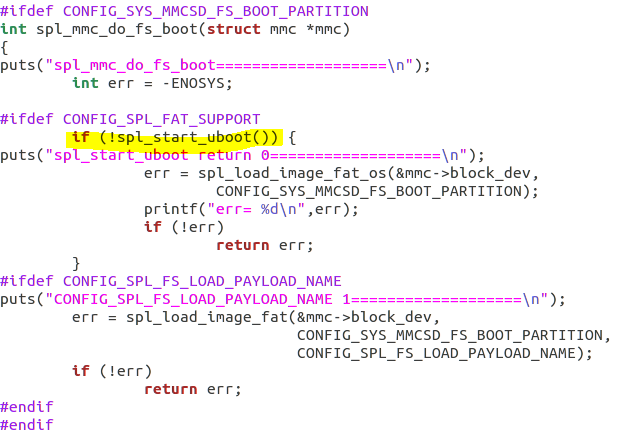Click the CONFIG_SPL_FAT_SUPPORT macro
622x436 pixels.
(161, 119)
